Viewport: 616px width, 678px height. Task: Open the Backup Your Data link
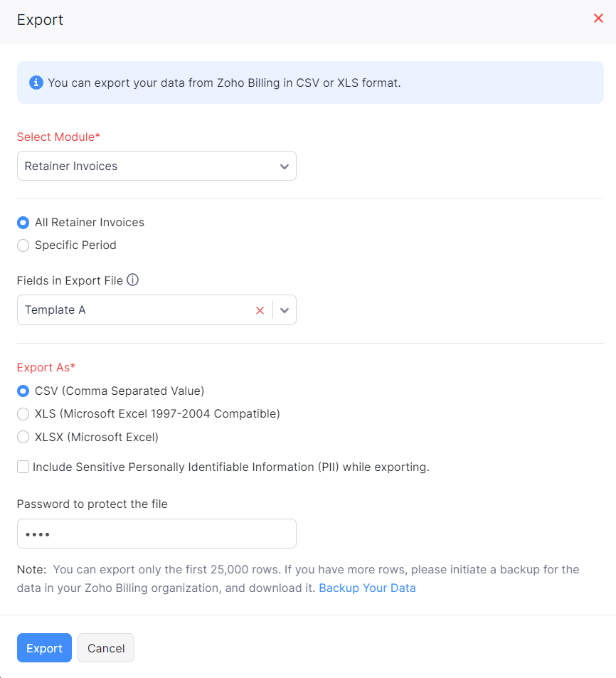point(367,588)
